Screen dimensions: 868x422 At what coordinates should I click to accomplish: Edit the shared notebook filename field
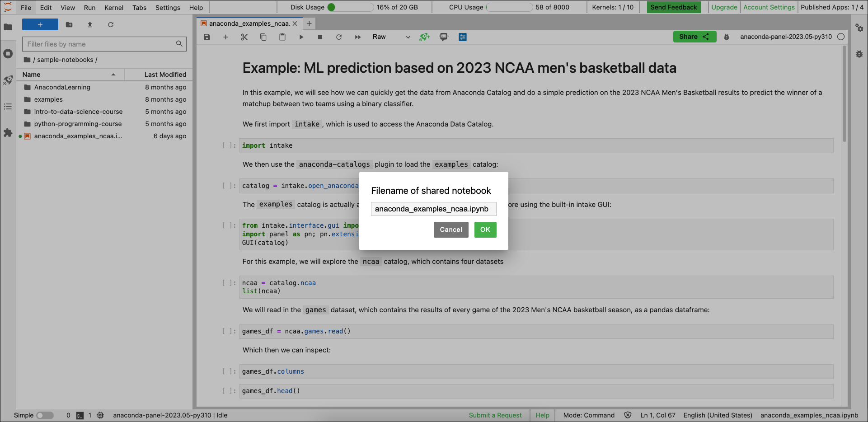tap(434, 209)
